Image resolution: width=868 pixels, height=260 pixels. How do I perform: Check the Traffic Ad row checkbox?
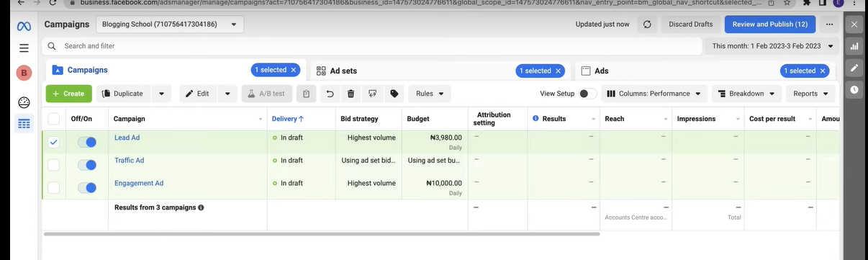click(x=54, y=165)
